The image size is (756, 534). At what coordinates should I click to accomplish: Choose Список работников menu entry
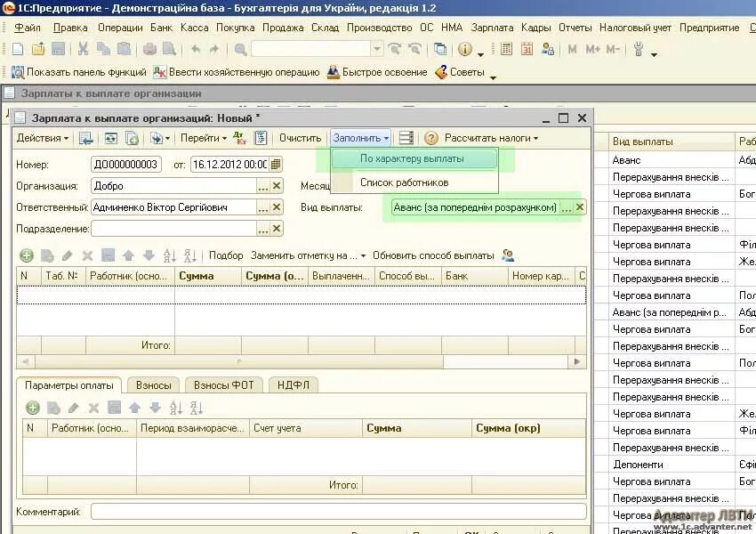(x=414, y=182)
